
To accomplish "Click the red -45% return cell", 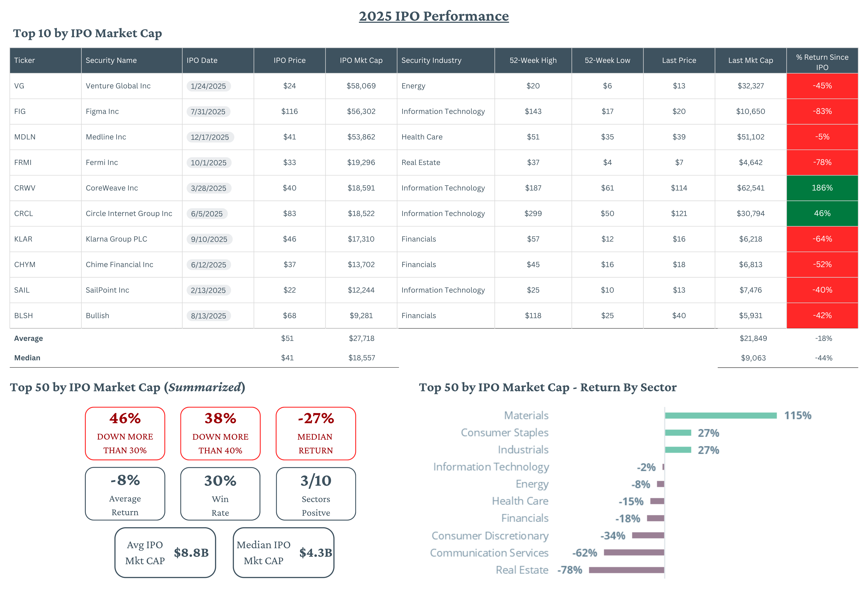I will pos(822,86).
